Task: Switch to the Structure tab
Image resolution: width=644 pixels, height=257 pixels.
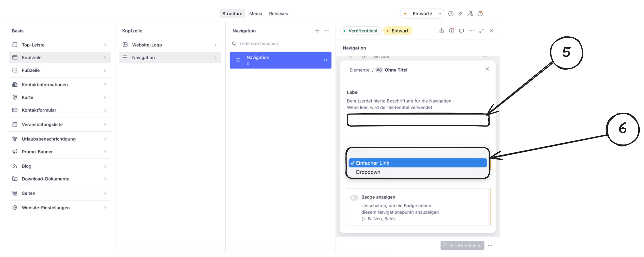Action: 232,14
